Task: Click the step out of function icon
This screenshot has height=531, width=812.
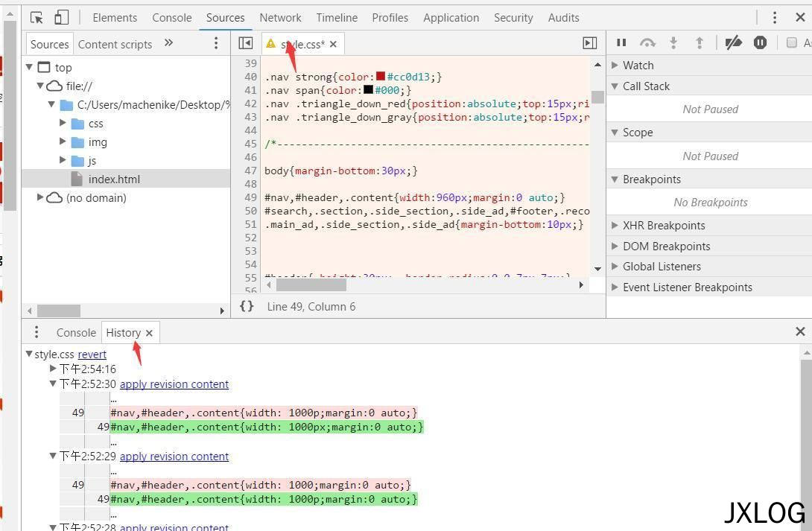Action: pos(699,43)
